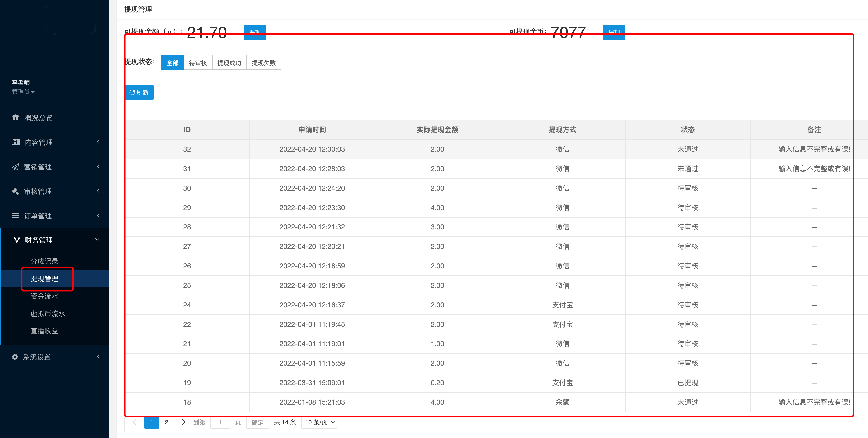Image resolution: width=868 pixels, height=438 pixels.
Task: Click the 刷新 button
Action: point(139,92)
